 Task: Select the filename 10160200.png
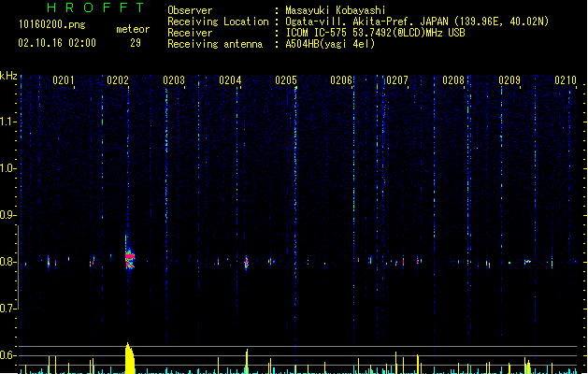pos(52,24)
